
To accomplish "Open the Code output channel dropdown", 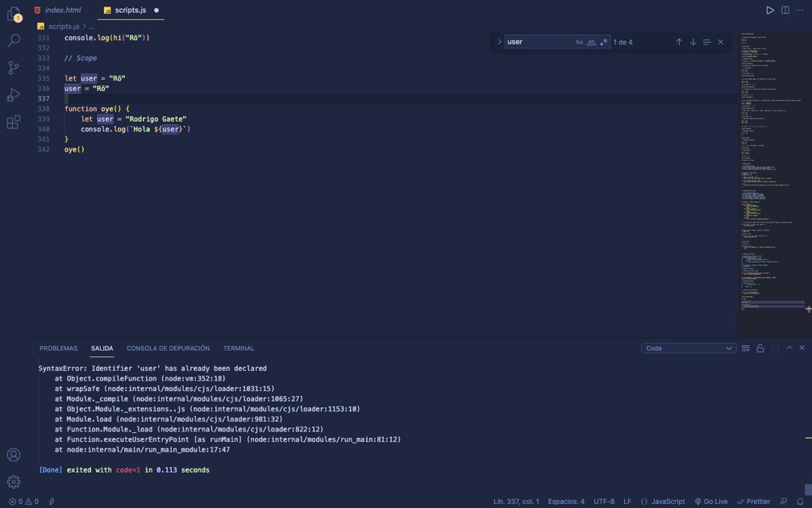I will (689, 348).
